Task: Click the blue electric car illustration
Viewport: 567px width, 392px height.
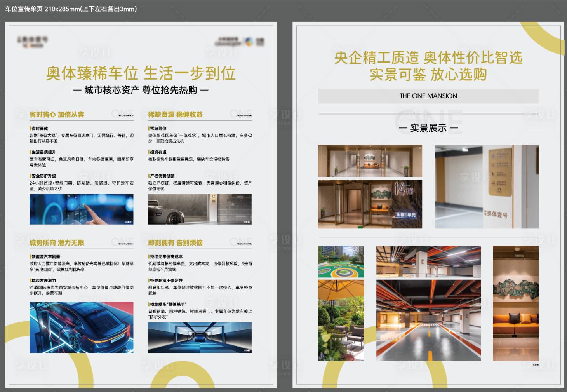Action: 81,326
